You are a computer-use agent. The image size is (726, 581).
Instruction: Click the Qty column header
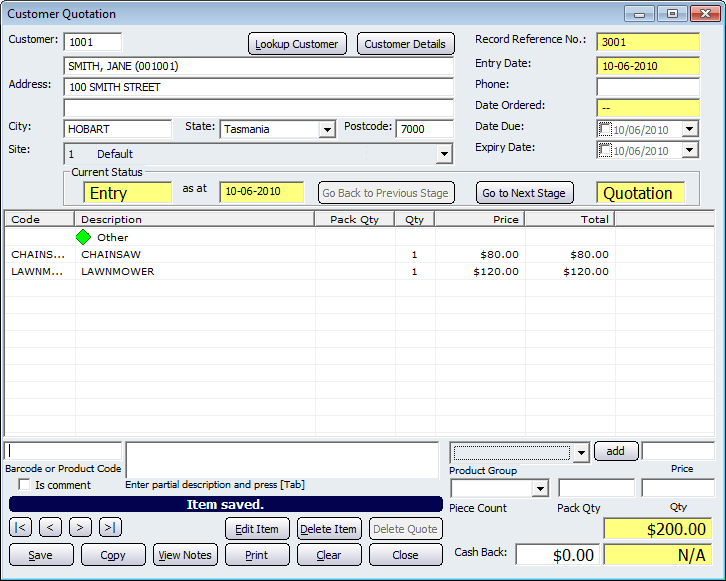point(414,219)
